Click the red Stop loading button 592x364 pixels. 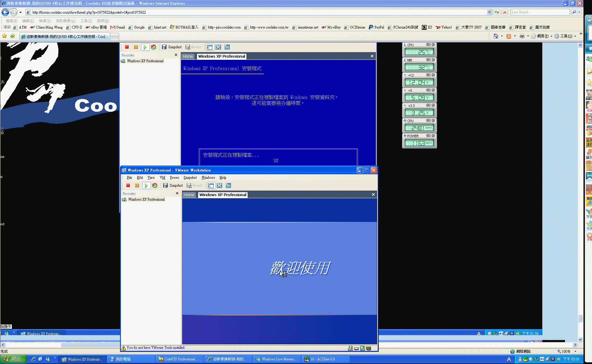(x=505, y=12)
